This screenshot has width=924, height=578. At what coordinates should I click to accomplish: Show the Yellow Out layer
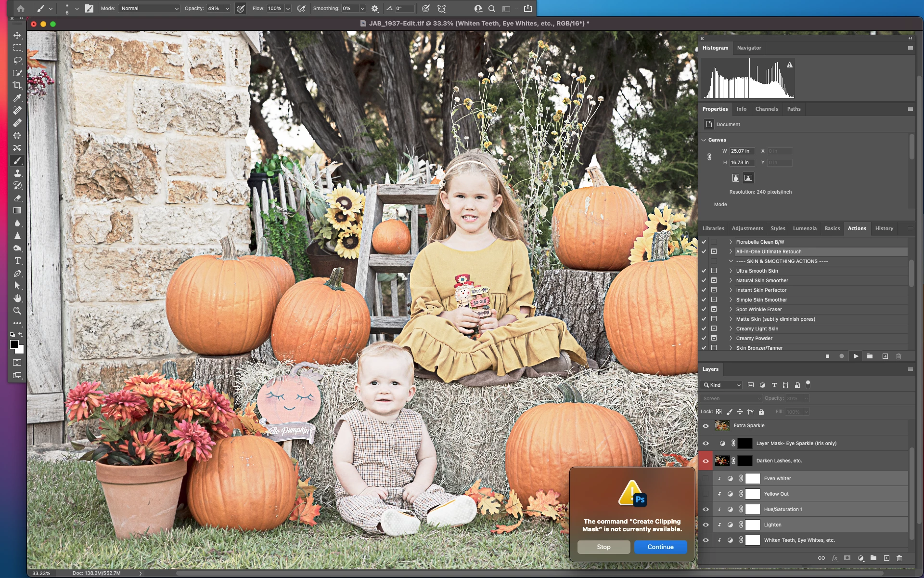(x=706, y=494)
